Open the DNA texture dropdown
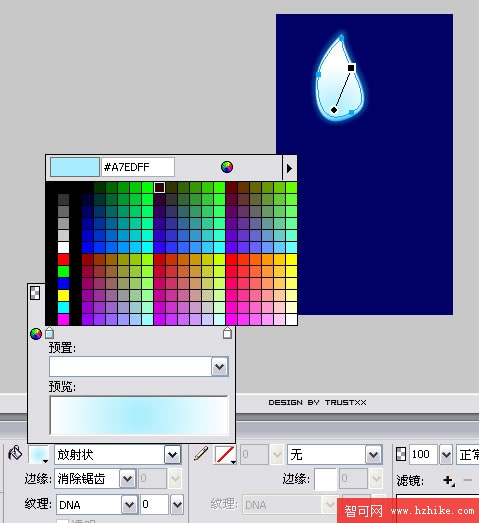The image size is (479, 523). (x=129, y=505)
